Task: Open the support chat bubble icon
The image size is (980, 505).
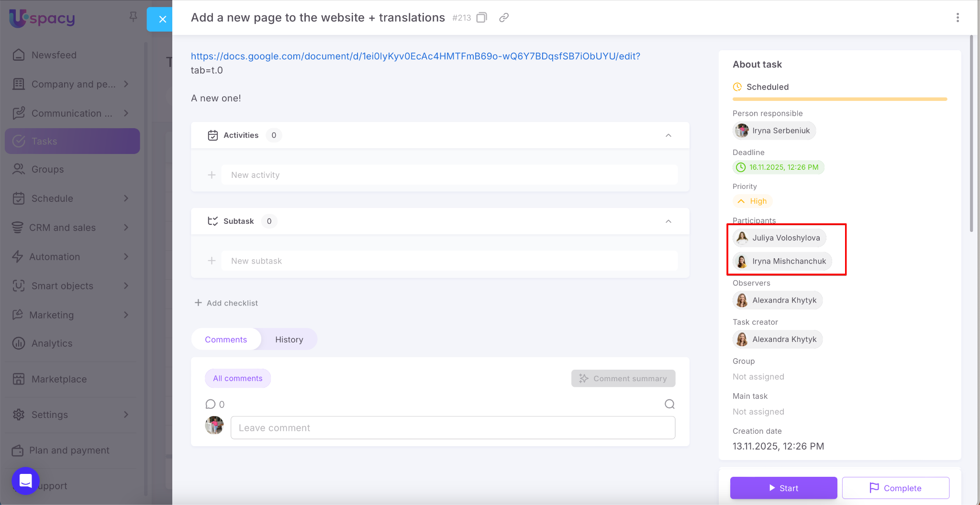Action: (x=25, y=481)
